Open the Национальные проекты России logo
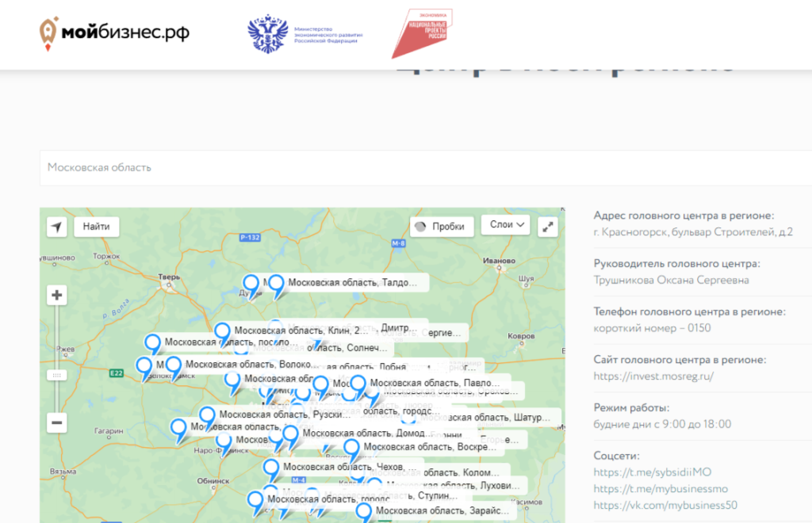 (422, 33)
